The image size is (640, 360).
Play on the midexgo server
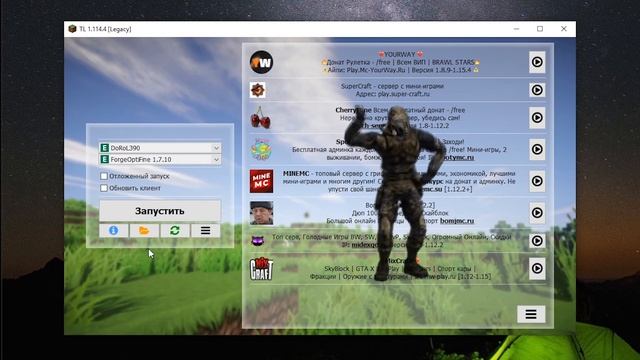(537, 240)
